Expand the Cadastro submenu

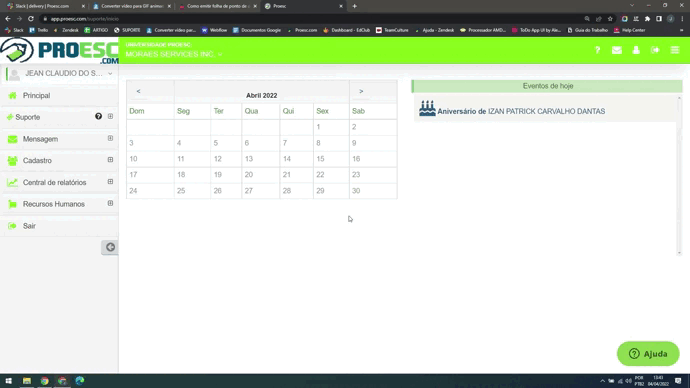click(x=110, y=160)
